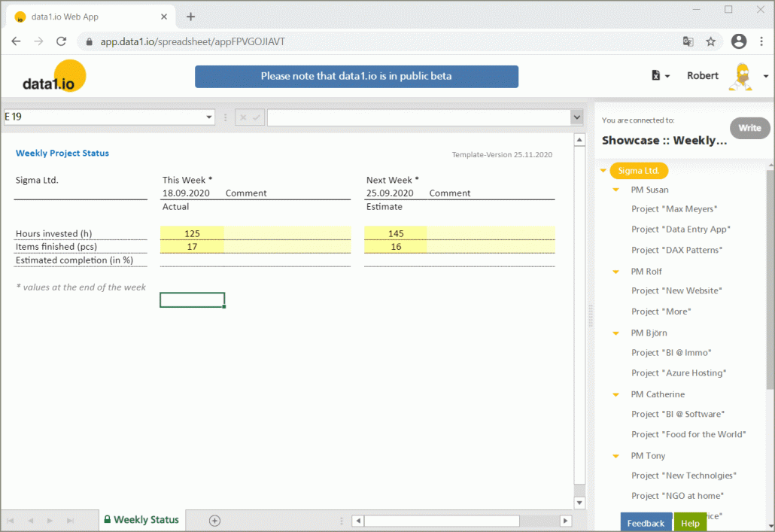
Task: Collapse the PM Tony node arrow
Action: point(615,456)
